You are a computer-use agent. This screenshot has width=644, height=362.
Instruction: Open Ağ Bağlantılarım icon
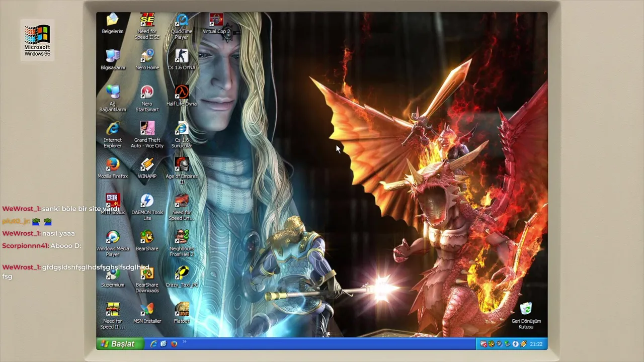[113, 99]
